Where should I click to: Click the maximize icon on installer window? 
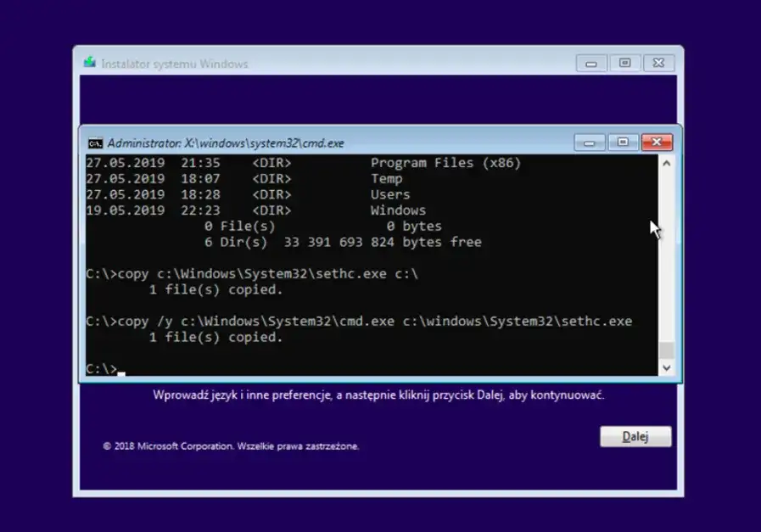[624, 62]
